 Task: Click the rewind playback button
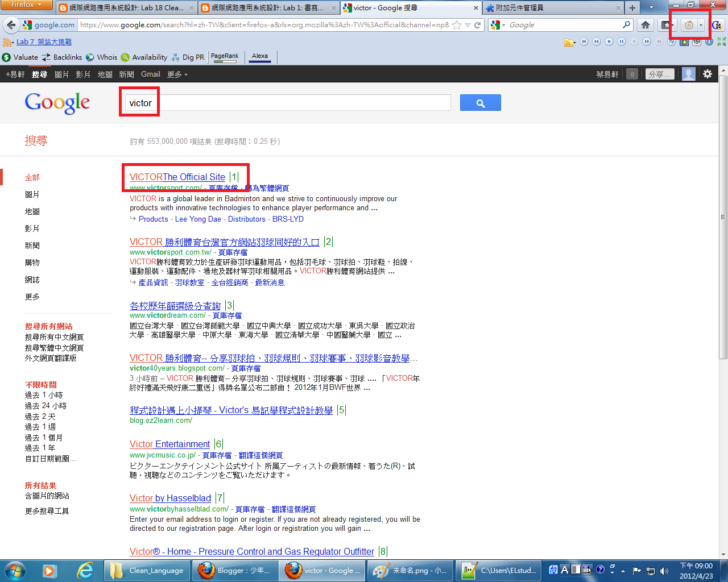click(x=597, y=41)
